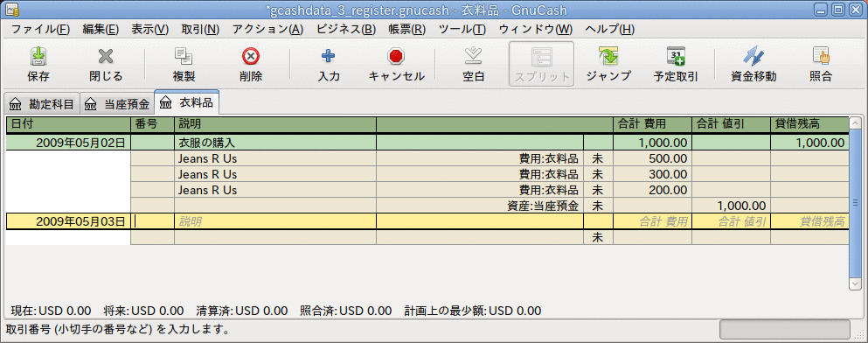Open the ヘルプ(H) menu
The width and height of the screenshot is (868, 343).
pos(609,30)
